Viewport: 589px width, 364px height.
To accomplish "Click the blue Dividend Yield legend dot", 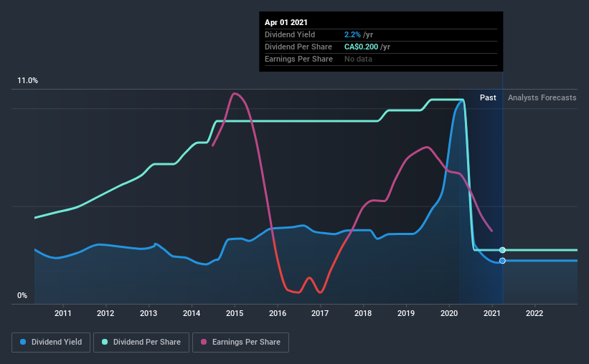I will tap(23, 342).
